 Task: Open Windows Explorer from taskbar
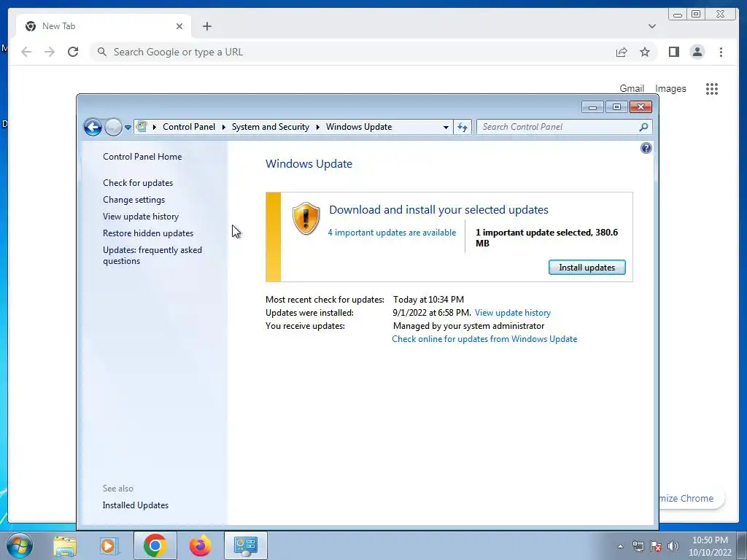click(x=65, y=545)
